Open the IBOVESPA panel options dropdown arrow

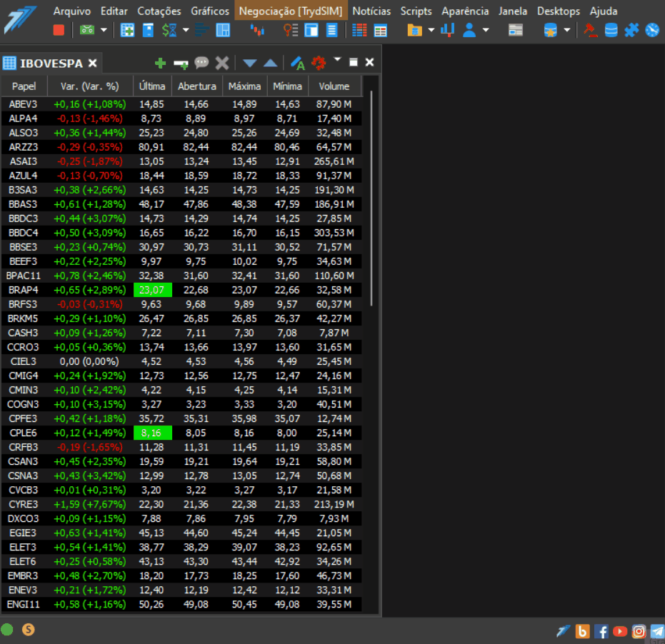[337, 59]
